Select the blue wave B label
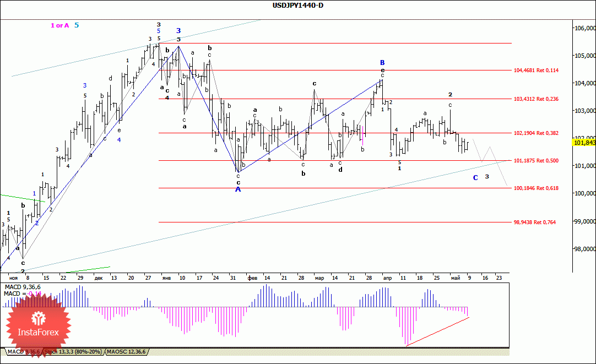 point(382,63)
